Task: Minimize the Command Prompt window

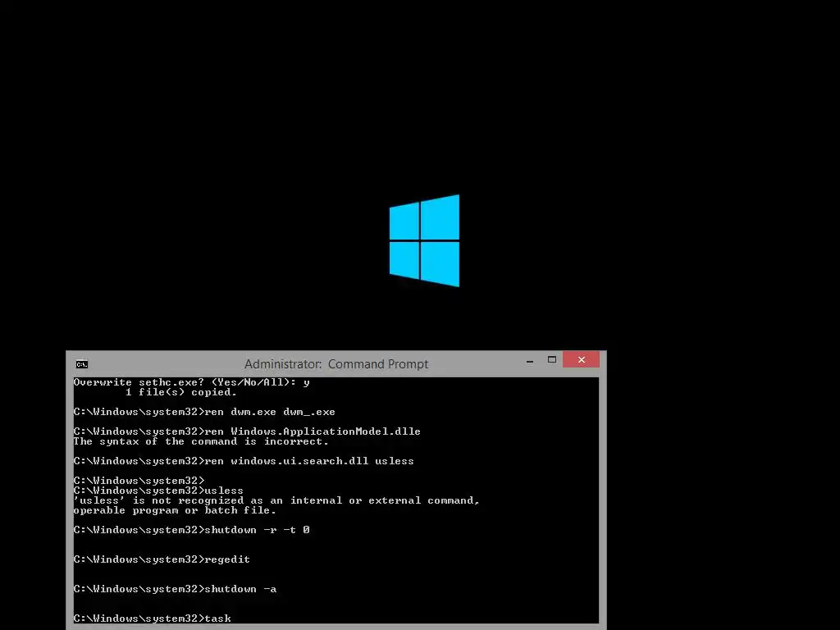Action: click(x=530, y=361)
